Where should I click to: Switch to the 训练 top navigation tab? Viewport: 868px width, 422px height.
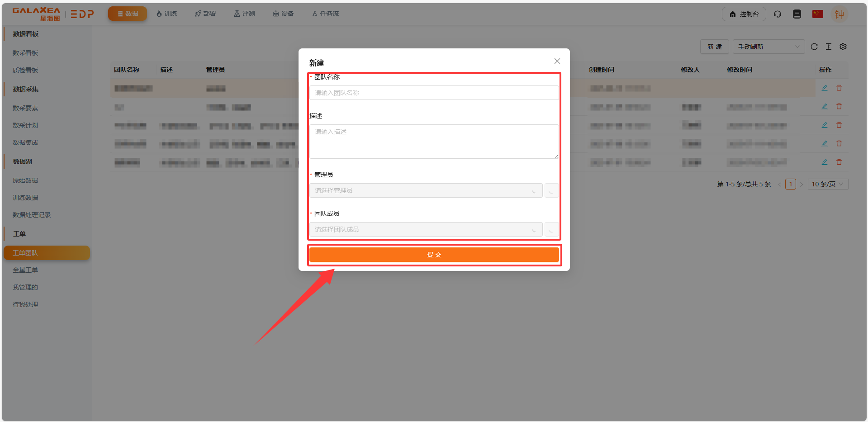coord(166,14)
